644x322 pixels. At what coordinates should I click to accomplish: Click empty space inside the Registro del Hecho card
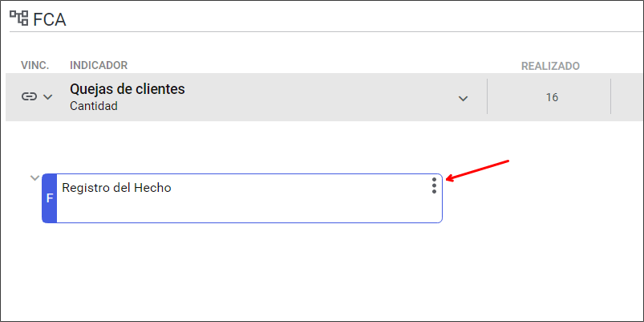click(246, 208)
